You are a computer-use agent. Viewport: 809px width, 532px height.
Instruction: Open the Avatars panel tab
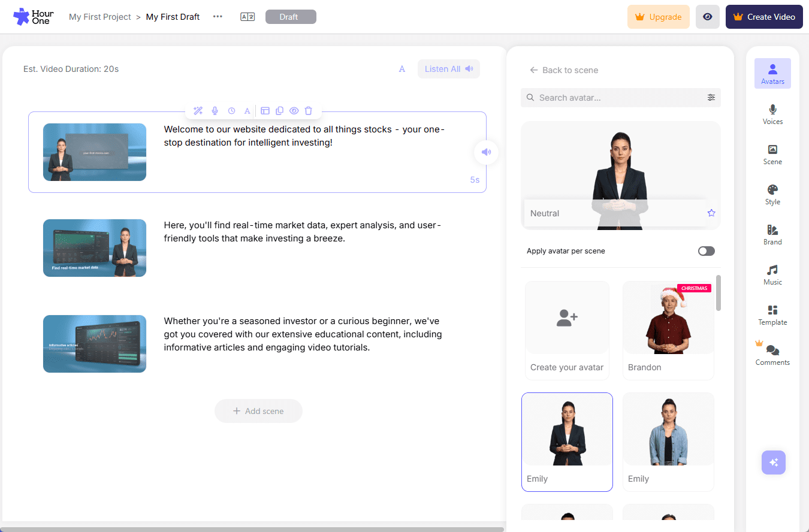pos(772,74)
